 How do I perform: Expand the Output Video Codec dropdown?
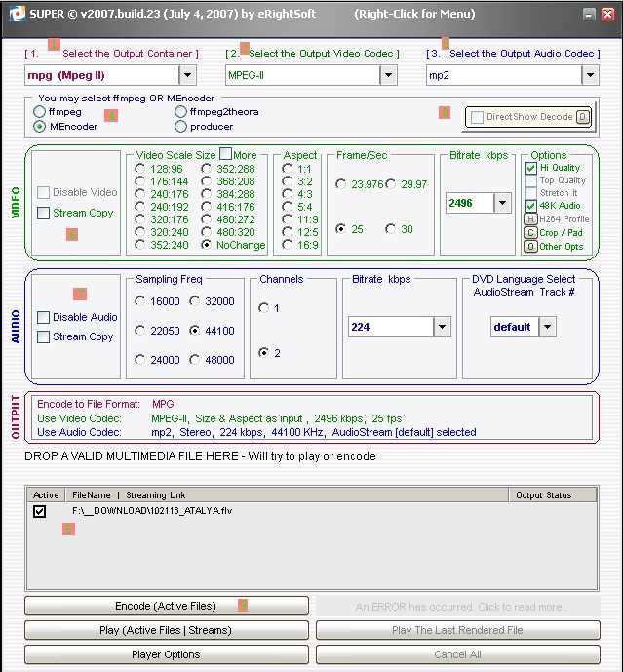click(389, 75)
